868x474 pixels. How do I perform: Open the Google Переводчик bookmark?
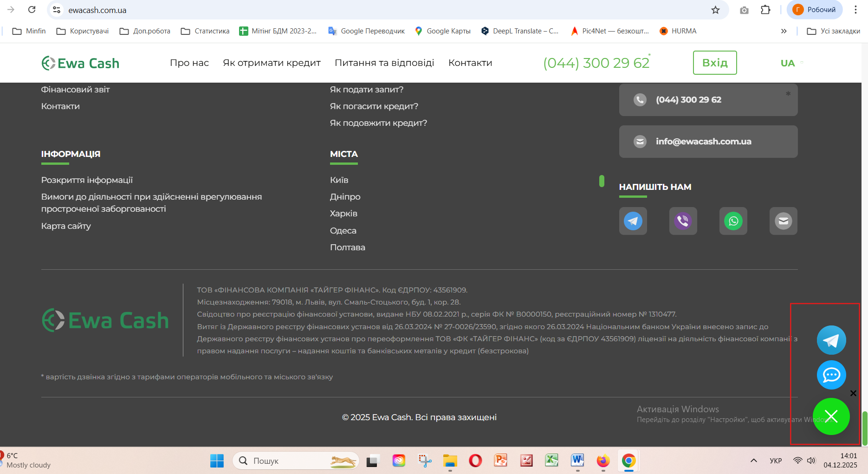tap(367, 31)
